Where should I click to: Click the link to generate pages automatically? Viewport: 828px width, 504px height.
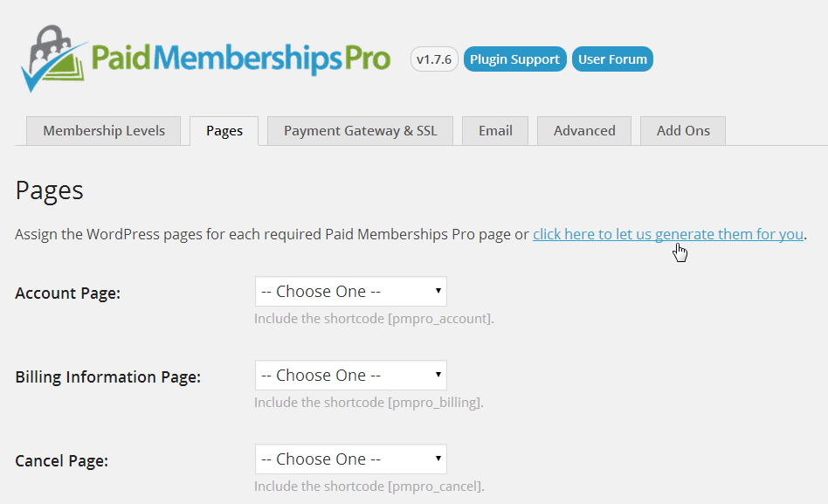[x=668, y=234]
